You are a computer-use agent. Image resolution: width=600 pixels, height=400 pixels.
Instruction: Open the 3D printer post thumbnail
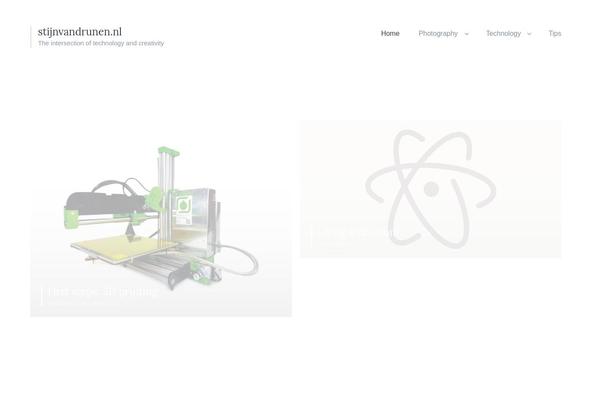[161, 219]
